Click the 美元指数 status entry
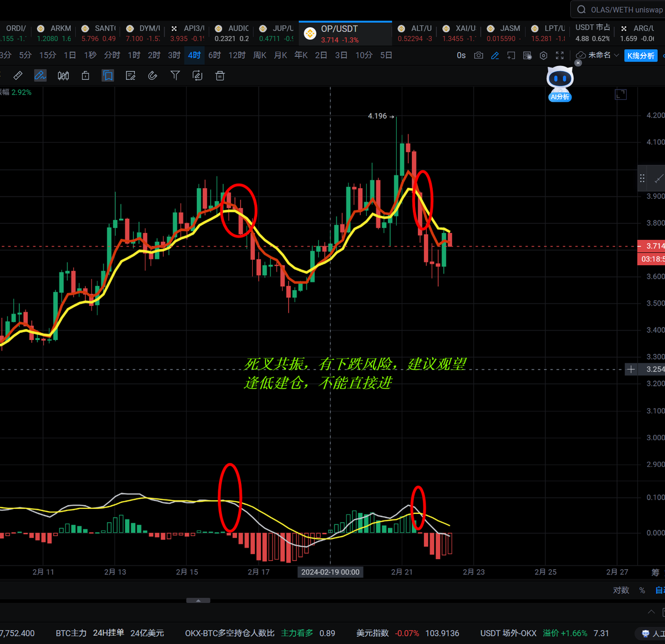Image resolution: width=665 pixels, height=644 pixels. click(408, 633)
